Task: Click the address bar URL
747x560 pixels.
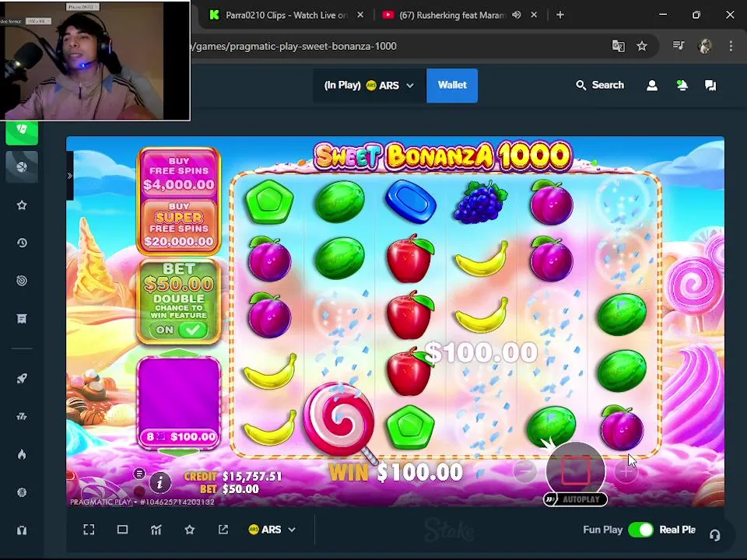Action: point(296,46)
